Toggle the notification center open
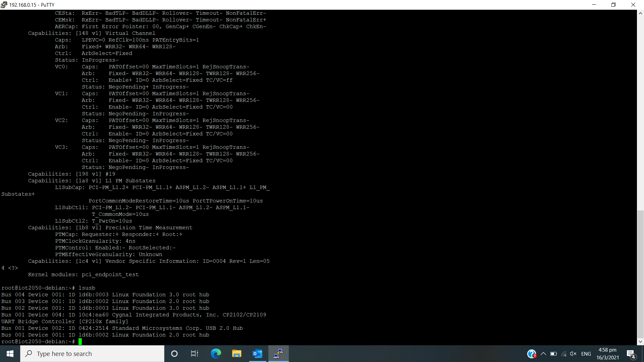This screenshot has width=644, height=362. (630, 354)
